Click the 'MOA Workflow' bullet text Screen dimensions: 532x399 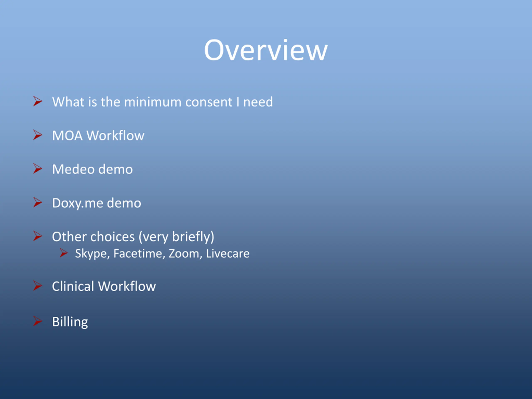[x=98, y=135]
